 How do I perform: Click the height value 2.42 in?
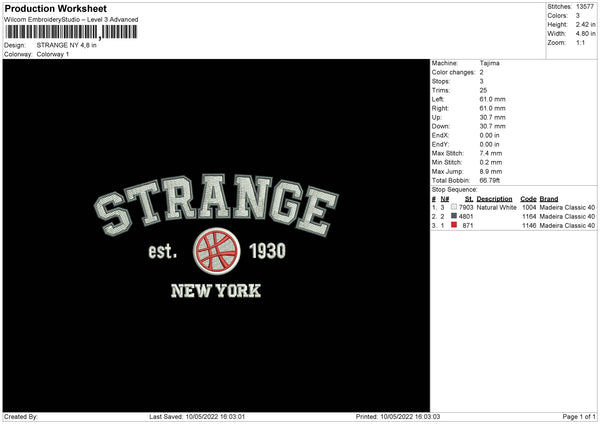[x=585, y=24]
